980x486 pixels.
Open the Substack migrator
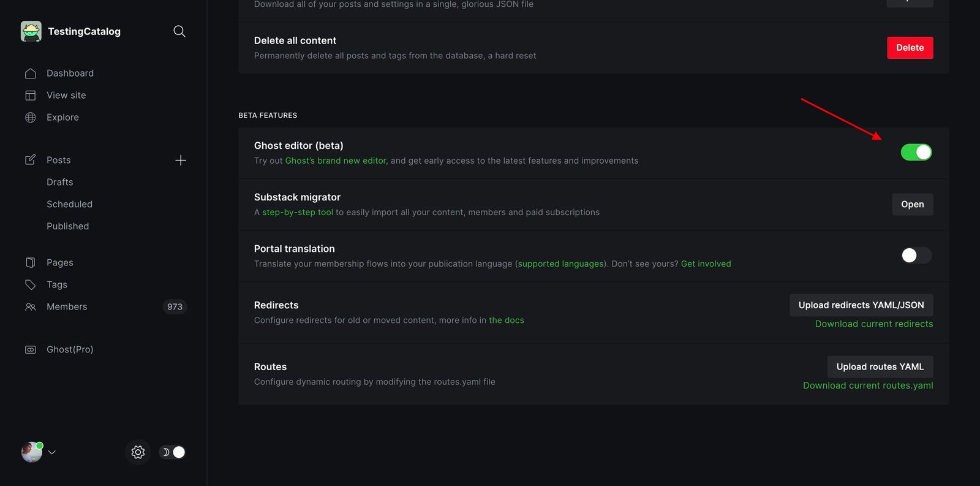pos(912,204)
